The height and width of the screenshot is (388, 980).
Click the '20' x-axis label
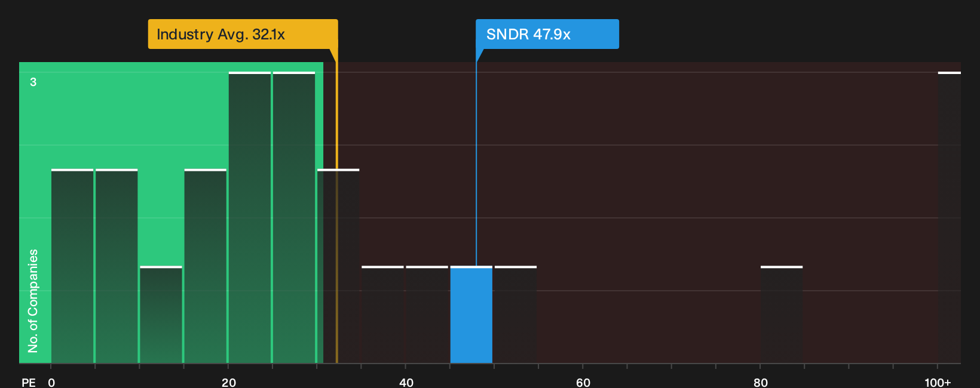click(229, 382)
